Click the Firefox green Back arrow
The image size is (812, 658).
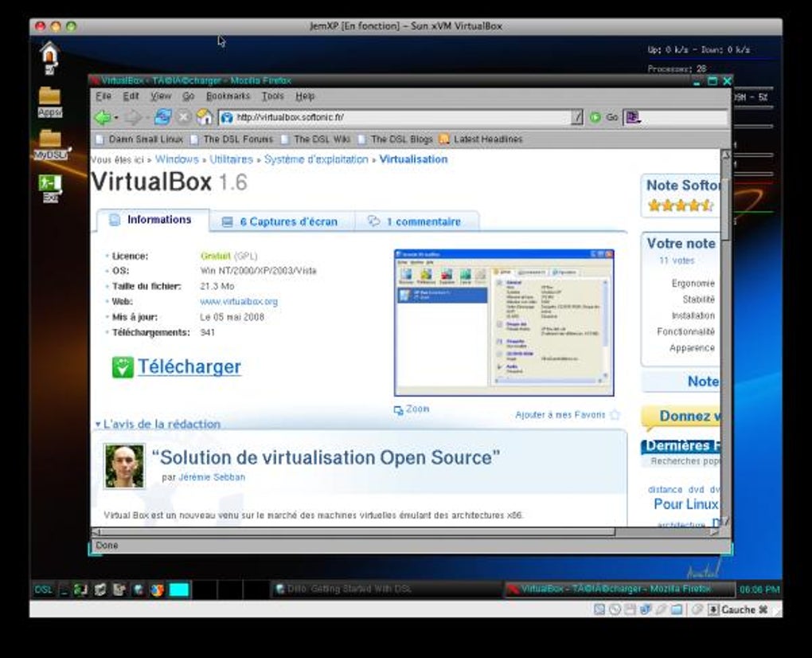(x=103, y=118)
